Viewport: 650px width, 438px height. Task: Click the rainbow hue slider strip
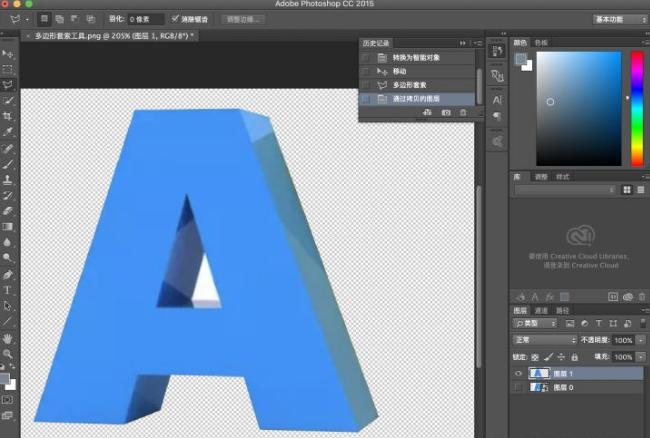637,108
